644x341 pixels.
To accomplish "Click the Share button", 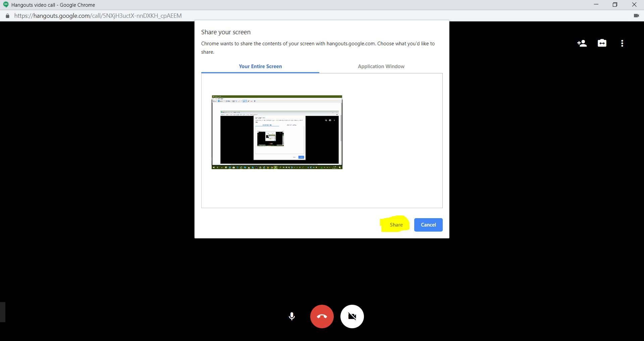I will 396,225.
